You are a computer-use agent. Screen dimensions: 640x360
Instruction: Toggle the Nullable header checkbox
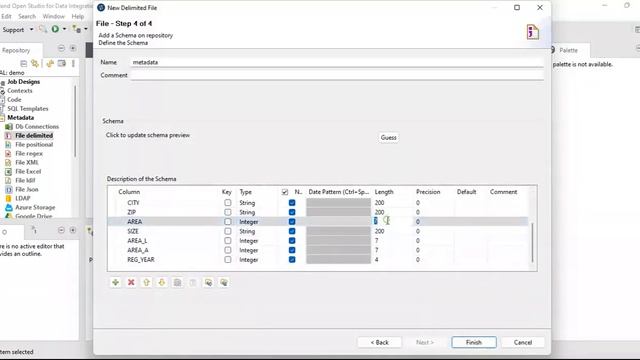285,192
